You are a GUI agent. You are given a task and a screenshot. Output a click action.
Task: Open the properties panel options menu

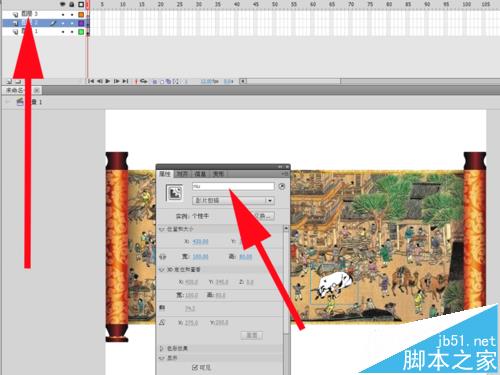[x=285, y=174]
